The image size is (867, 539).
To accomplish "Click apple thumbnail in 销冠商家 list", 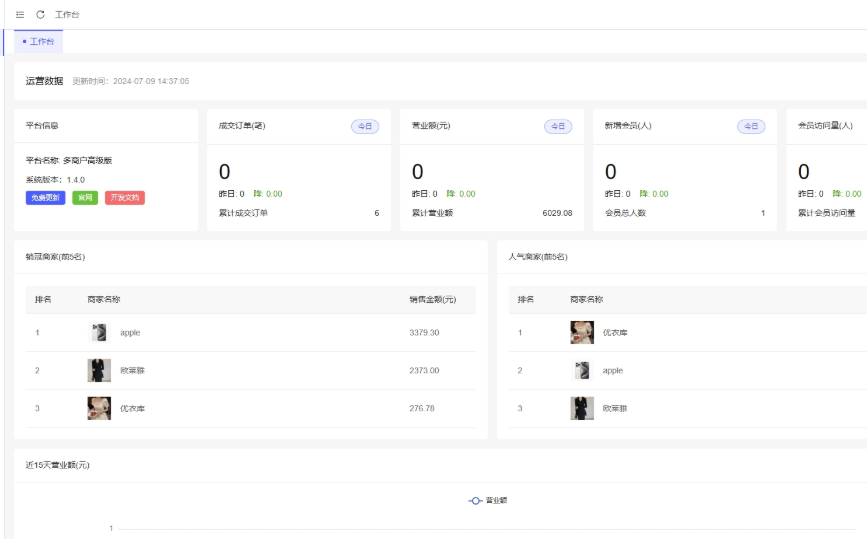I will click(x=98, y=333).
